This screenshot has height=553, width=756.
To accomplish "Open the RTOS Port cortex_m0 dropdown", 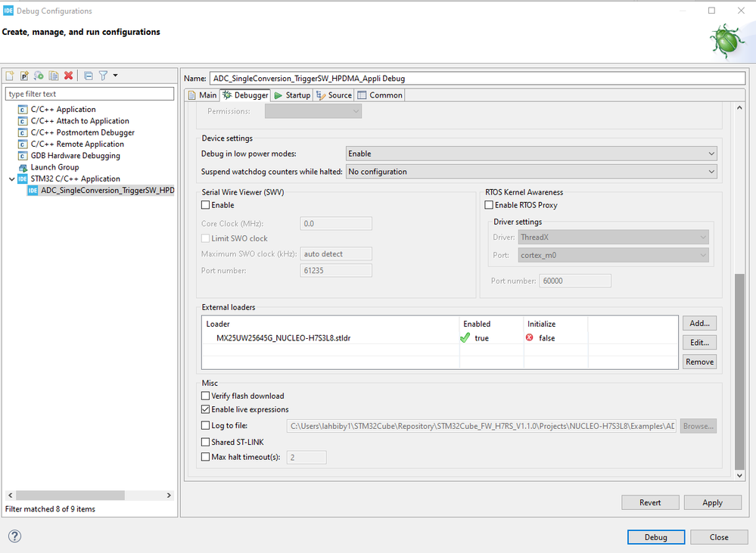I will click(613, 255).
